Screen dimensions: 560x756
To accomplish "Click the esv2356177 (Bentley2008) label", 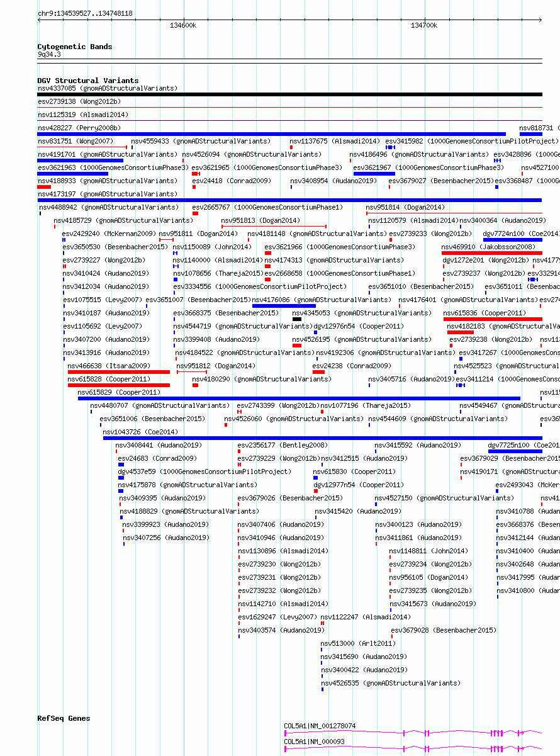I will tap(283, 445).
